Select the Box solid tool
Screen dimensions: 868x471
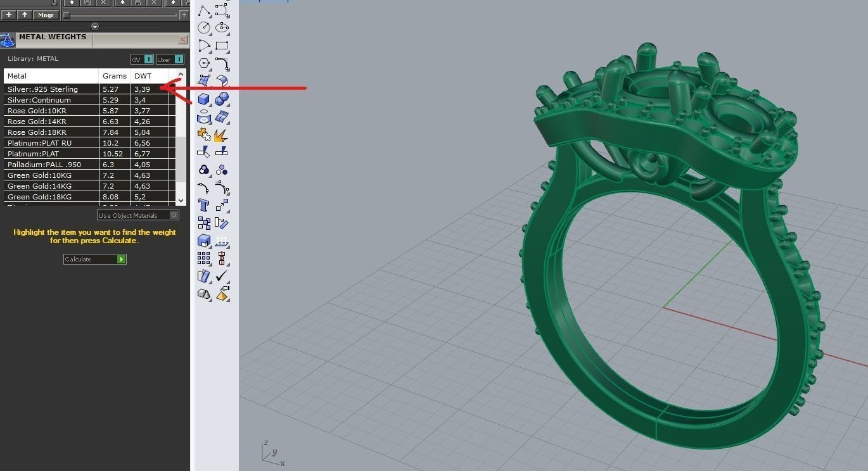tap(204, 99)
